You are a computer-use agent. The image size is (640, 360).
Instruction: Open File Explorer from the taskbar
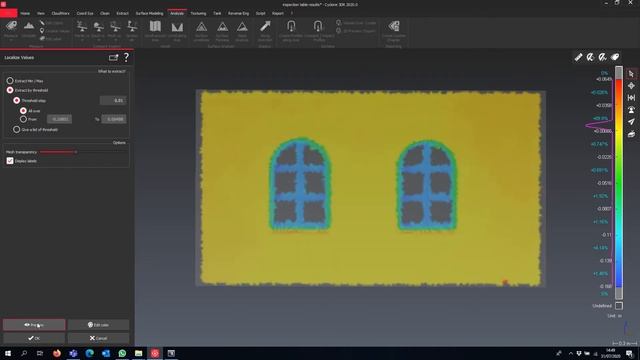pyautogui.click(x=138, y=353)
